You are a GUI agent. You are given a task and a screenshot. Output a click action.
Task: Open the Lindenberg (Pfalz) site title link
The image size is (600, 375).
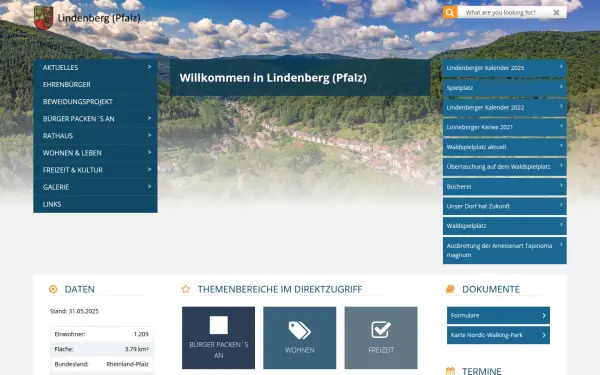pyautogui.click(x=99, y=18)
